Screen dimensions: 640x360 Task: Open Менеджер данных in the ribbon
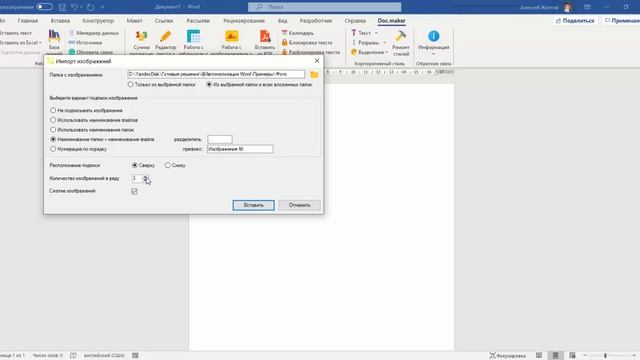(94, 33)
